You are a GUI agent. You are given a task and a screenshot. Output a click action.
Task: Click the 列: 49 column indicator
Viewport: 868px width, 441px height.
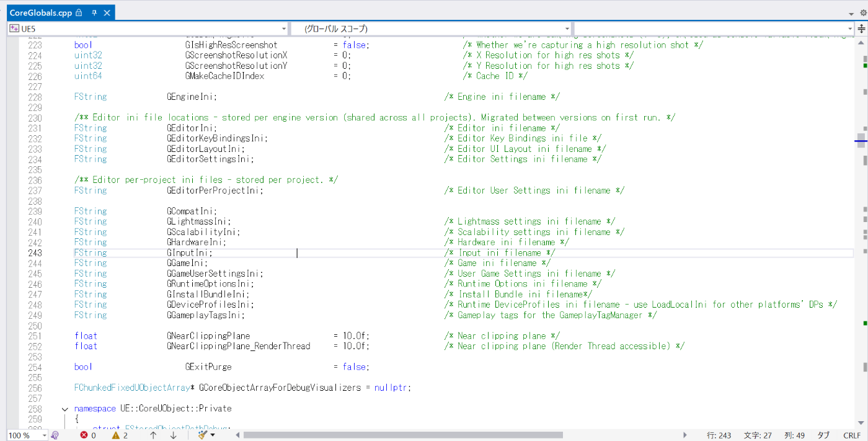[794, 435]
